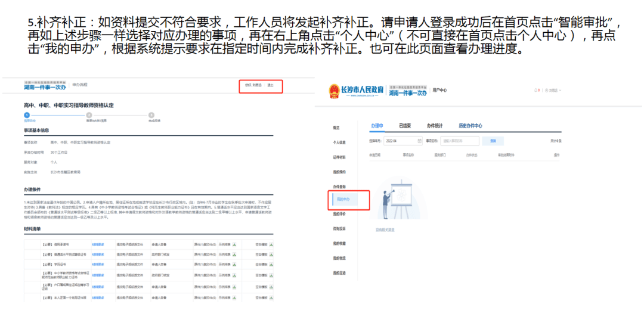Open 材料要求 link for 本人正面一寸免冠证件照
644x335 pixels.
[x=98, y=297]
